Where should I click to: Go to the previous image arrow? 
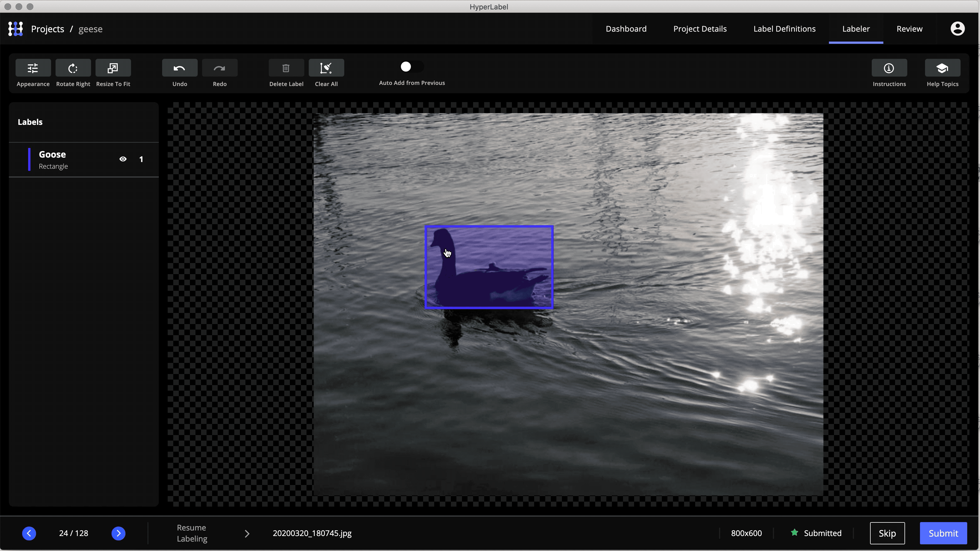[x=29, y=533]
